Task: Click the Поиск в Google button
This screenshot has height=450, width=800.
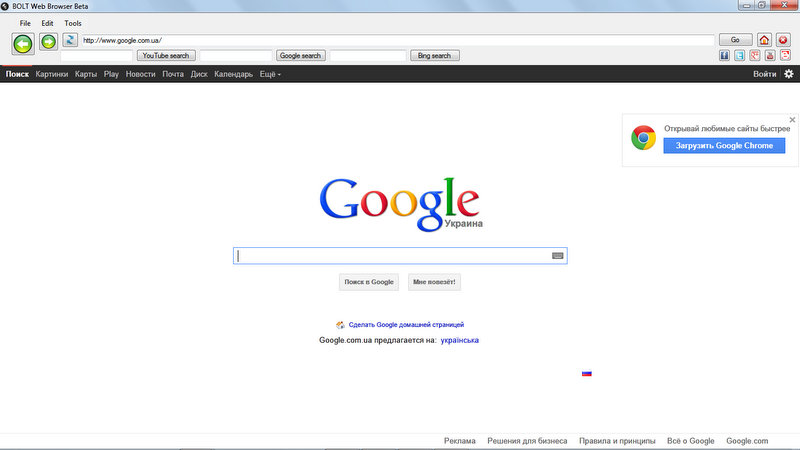Action: 369,282
